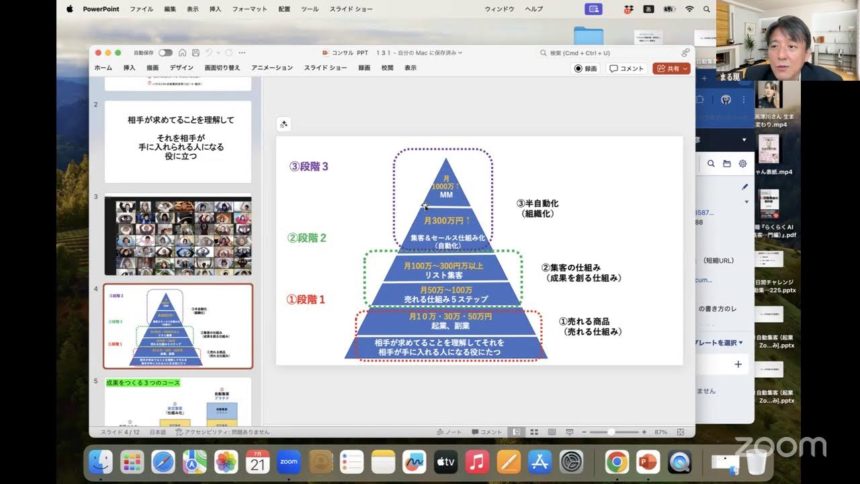The height and width of the screenshot is (484, 860).
Task: Toggle the AutoSave (自動保存) switch
Action: click(x=165, y=53)
